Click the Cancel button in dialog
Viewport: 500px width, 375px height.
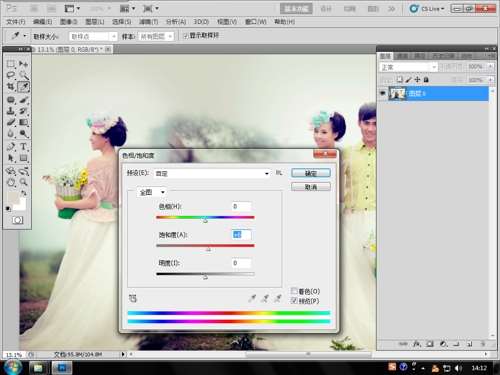311,187
